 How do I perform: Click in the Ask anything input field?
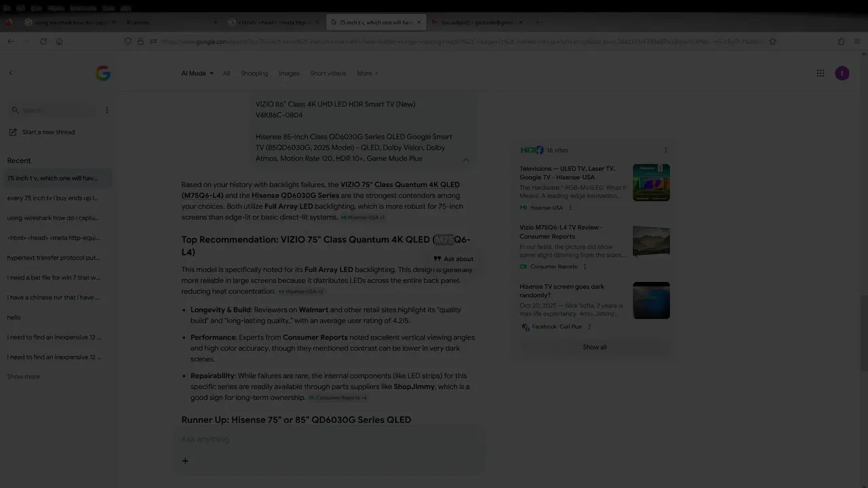tap(329, 439)
